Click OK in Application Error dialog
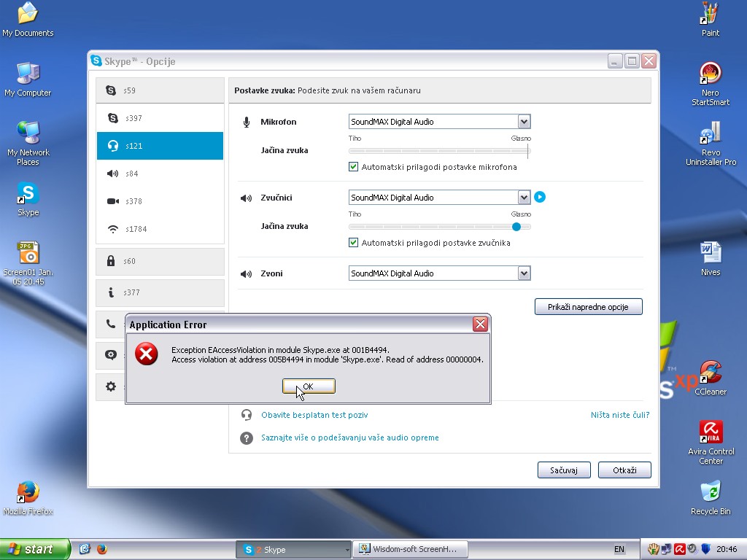The height and width of the screenshot is (560, 747). 309,386
